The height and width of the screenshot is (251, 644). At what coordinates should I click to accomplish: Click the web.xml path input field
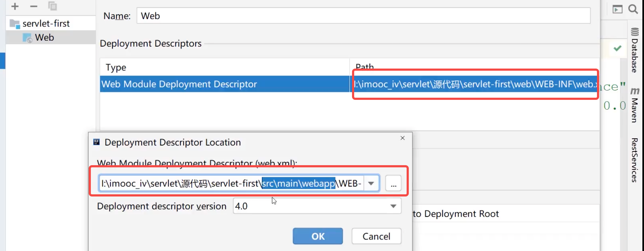click(x=231, y=184)
